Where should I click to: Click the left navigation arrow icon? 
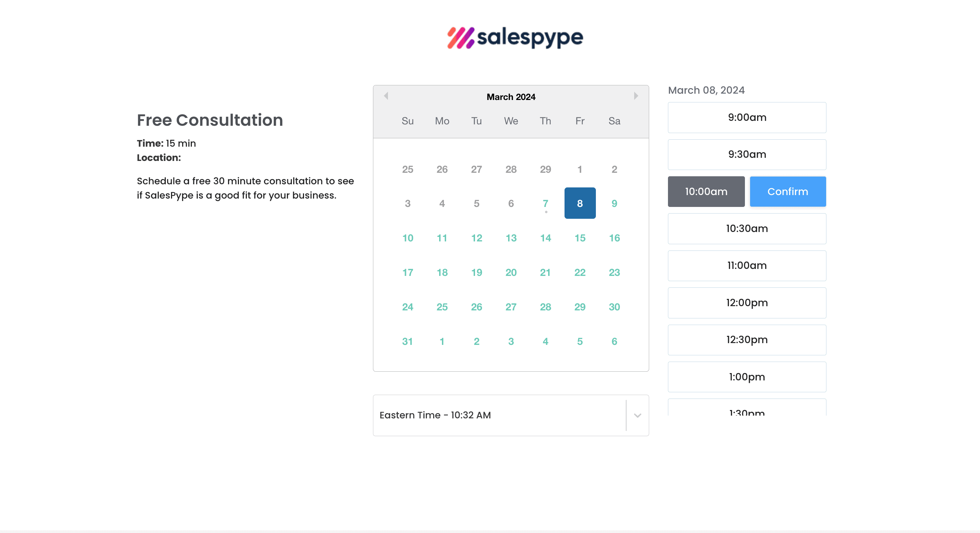pyautogui.click(x=386, y=96)
